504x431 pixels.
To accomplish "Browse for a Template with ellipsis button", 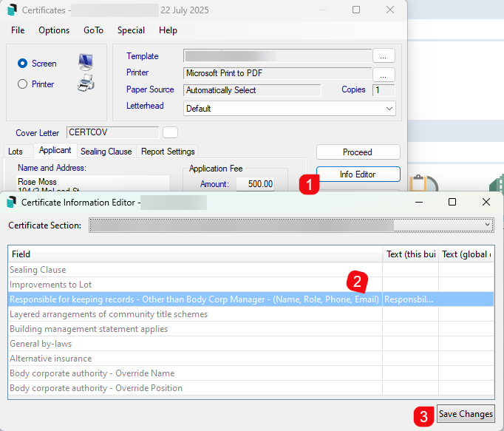I will click(x=384, y=56).
